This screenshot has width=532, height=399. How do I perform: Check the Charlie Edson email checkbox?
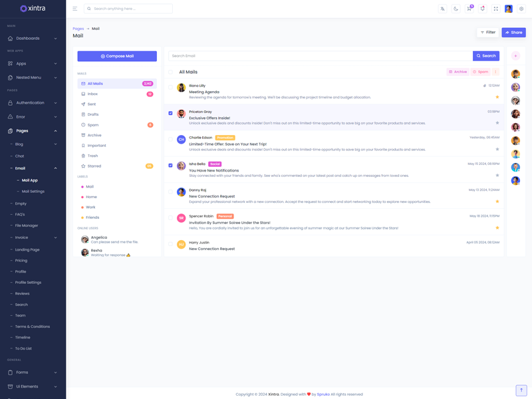click(170, 139)
